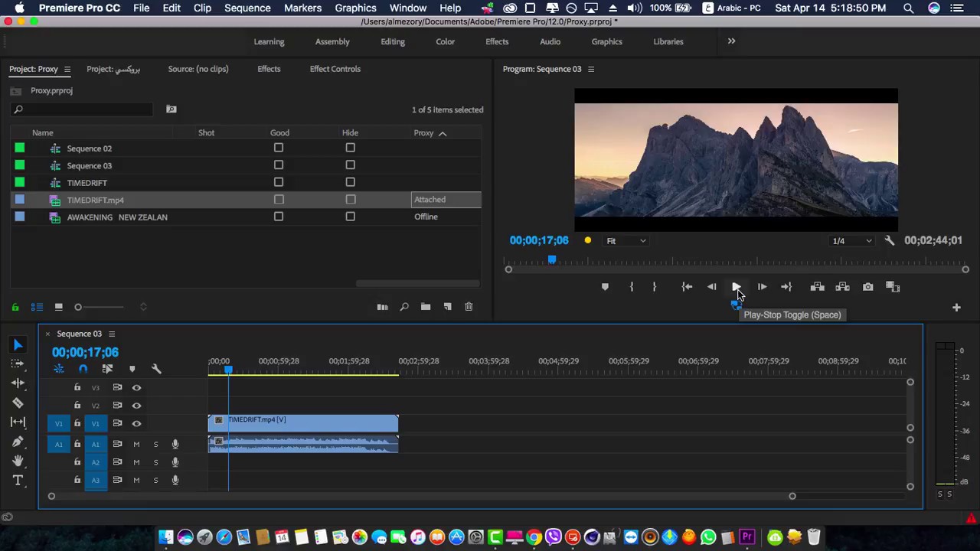This screenshot has width=980, height=551.
Task: Open timeline display settings wrench
Action: click(156, 369)
